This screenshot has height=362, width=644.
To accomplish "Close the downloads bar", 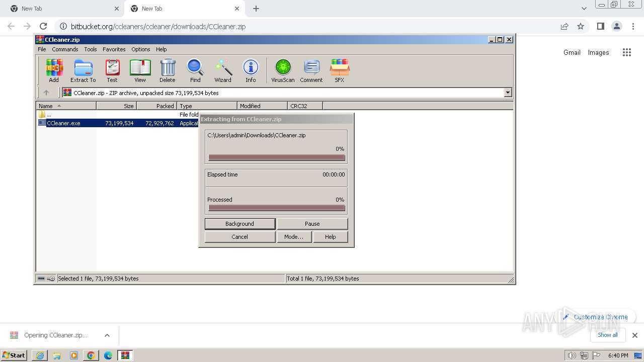I will pos(635,335).
